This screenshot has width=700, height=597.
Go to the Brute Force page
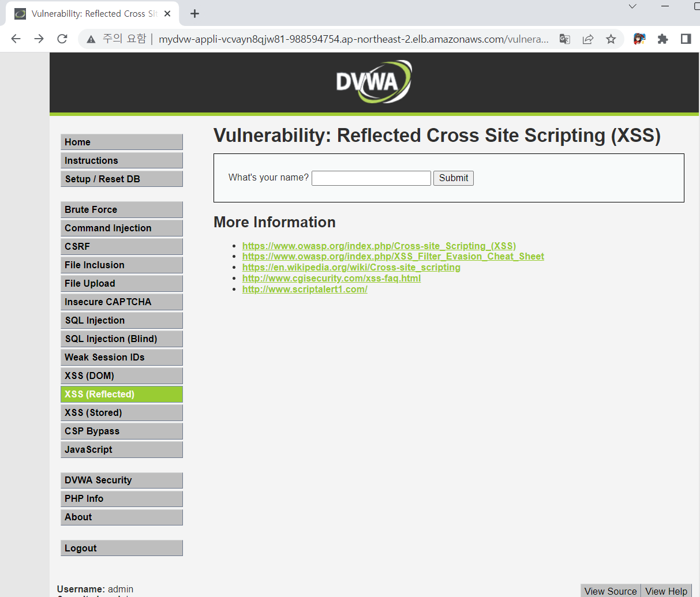pyautogui.click(x=122, y=209)
